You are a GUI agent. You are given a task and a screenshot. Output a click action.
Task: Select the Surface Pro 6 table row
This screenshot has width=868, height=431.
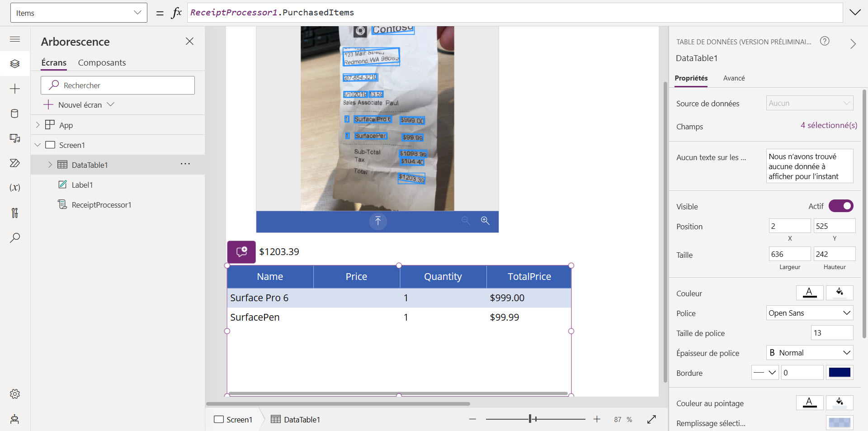coord(399,298)
